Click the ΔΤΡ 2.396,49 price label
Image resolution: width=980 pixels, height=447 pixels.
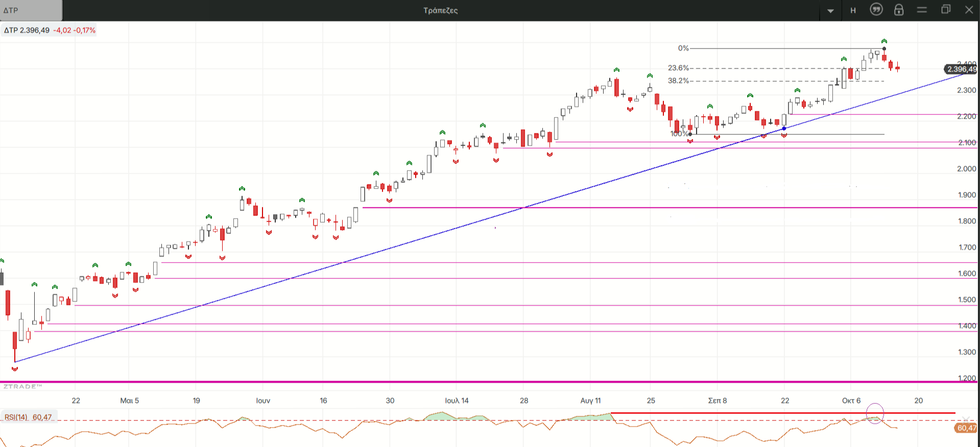27,30
